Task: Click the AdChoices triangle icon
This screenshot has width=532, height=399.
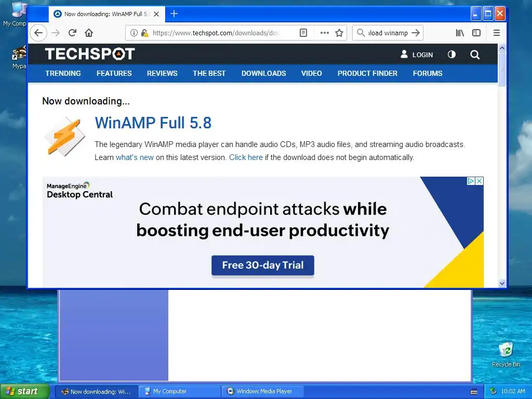Action: pyautogui.click(x=471, y=181)
